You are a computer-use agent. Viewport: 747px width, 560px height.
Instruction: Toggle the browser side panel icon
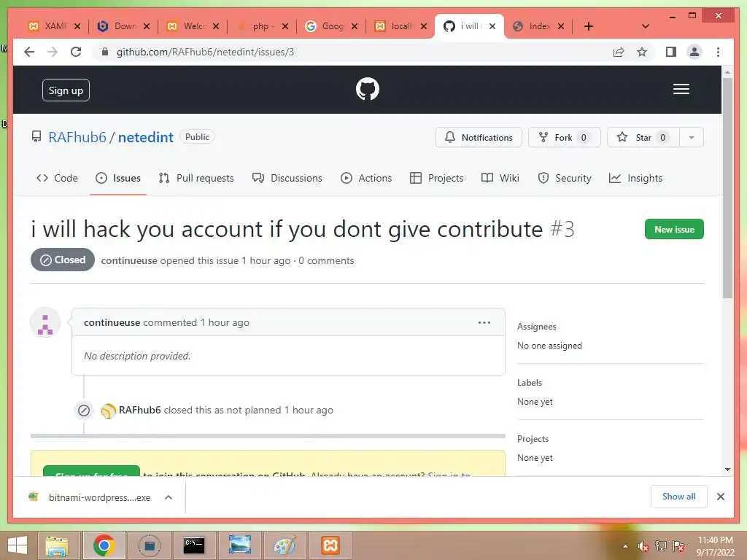(671, 52)
